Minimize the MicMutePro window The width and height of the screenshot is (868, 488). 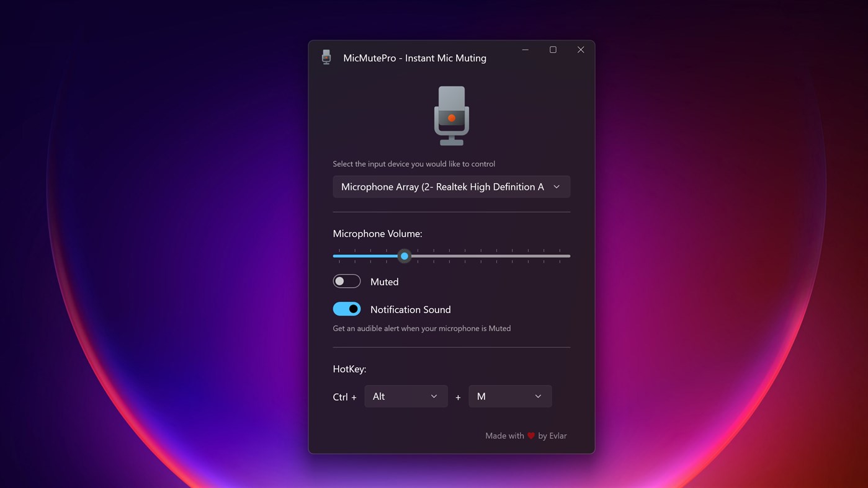click(525, 49)
